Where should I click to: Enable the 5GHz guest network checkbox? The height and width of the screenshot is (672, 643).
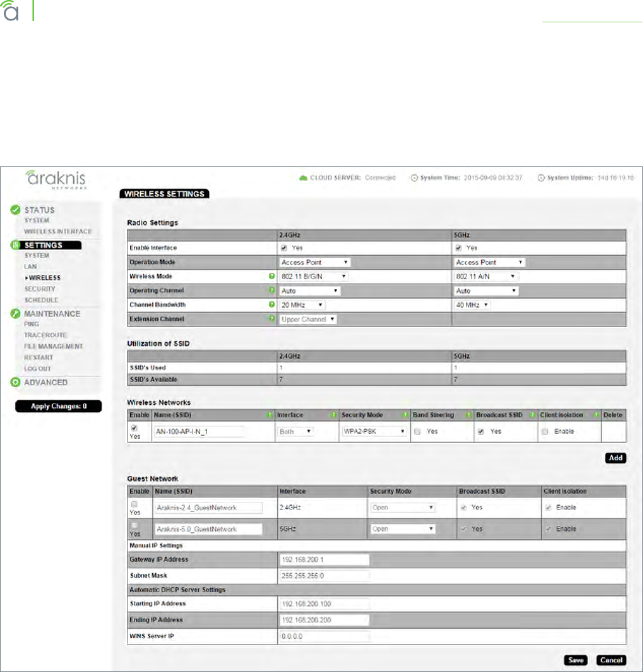[x=134, y=525]
